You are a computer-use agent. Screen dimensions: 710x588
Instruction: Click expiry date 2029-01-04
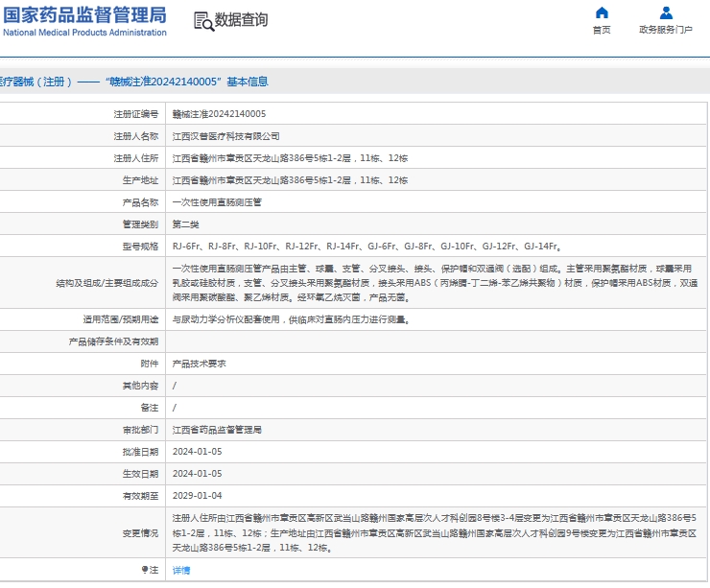click(x=198, y=496)
